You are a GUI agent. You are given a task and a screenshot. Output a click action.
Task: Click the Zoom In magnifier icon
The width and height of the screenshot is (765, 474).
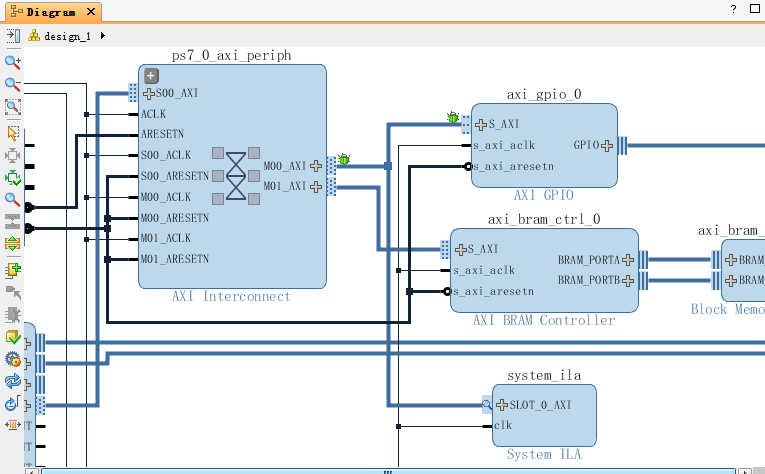[x=13, y=62]
